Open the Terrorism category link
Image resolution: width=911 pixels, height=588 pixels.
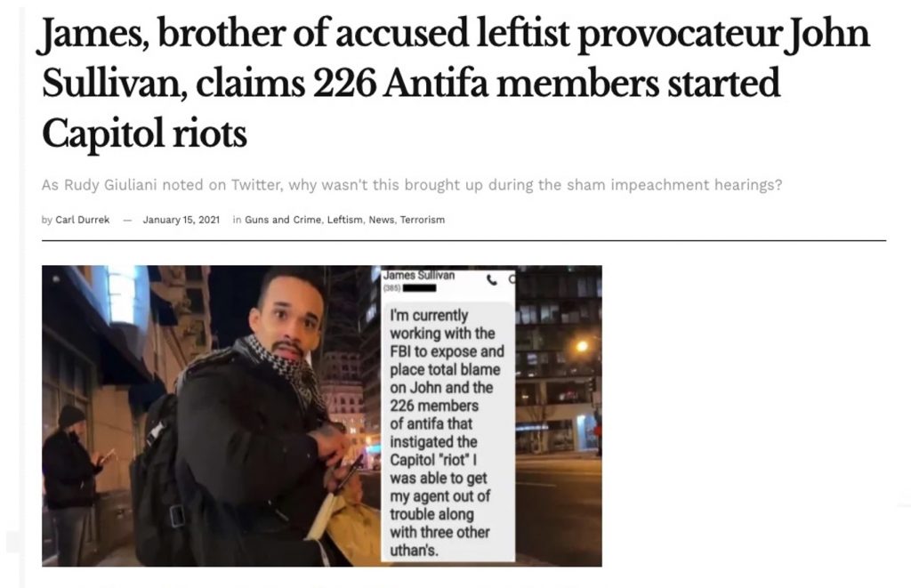tap(423, 220)
